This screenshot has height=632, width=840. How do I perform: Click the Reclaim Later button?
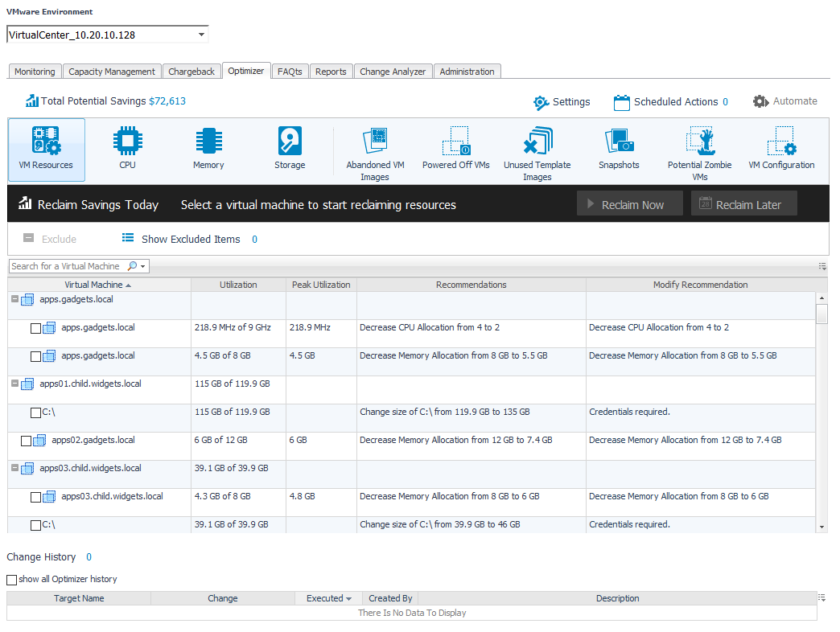coord(744,203)
